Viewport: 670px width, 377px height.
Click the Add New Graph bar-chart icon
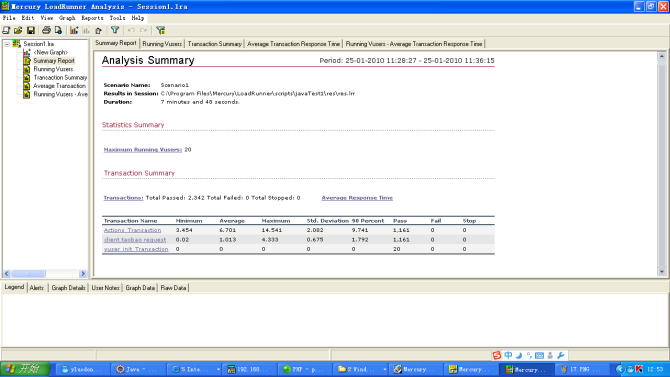[74, 30]
